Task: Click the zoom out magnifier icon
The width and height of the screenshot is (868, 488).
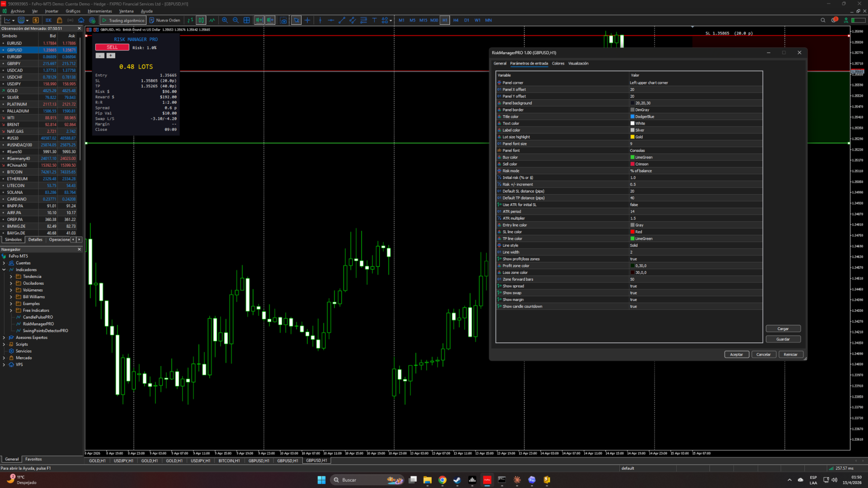Action: (236, 20)
